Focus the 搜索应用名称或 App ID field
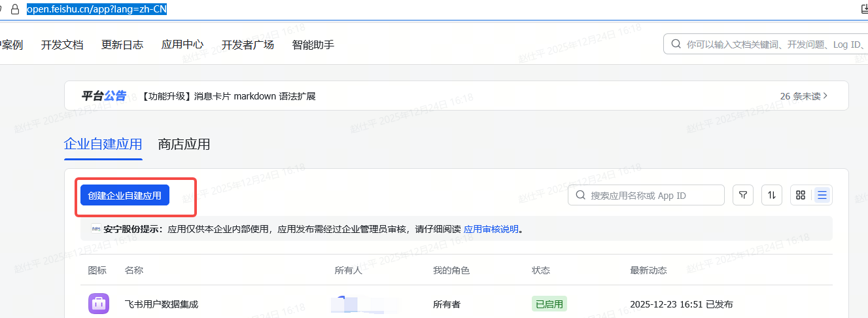The image size is (868, 318). click(646, 195)
